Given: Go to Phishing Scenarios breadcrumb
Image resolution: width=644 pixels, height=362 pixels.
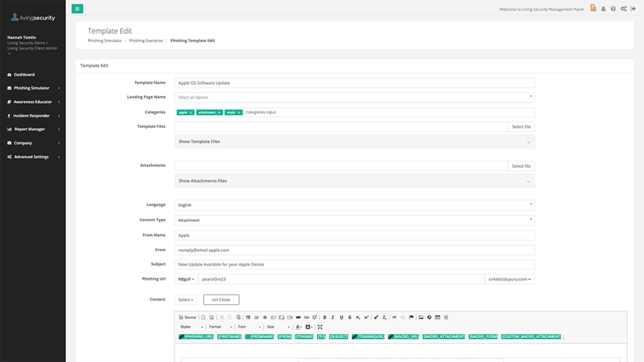Looking at the screenshot, I should (x=146, y=41).
